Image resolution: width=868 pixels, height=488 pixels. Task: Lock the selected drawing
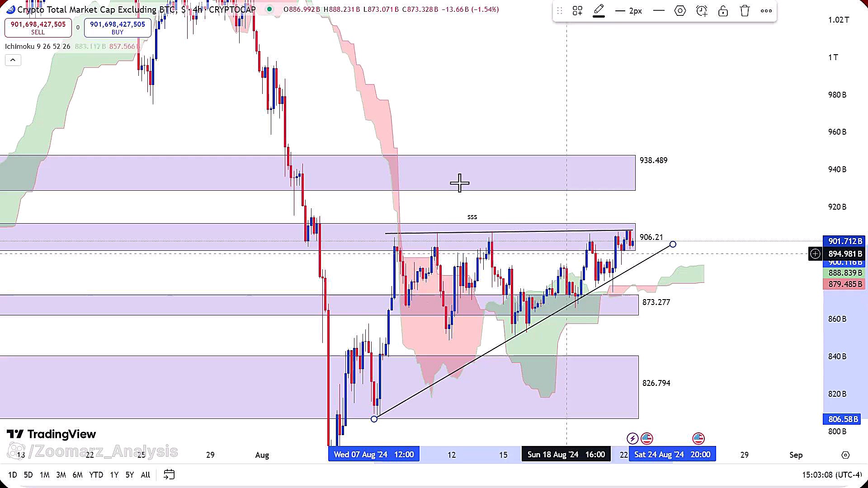click(723, 11)
